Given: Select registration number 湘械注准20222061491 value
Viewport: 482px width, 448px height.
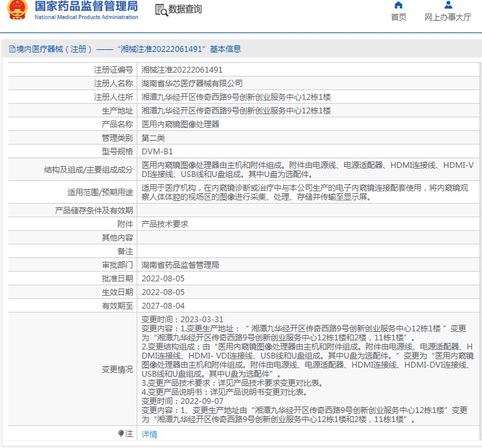Looking at the screenshot, I should 182,70.
